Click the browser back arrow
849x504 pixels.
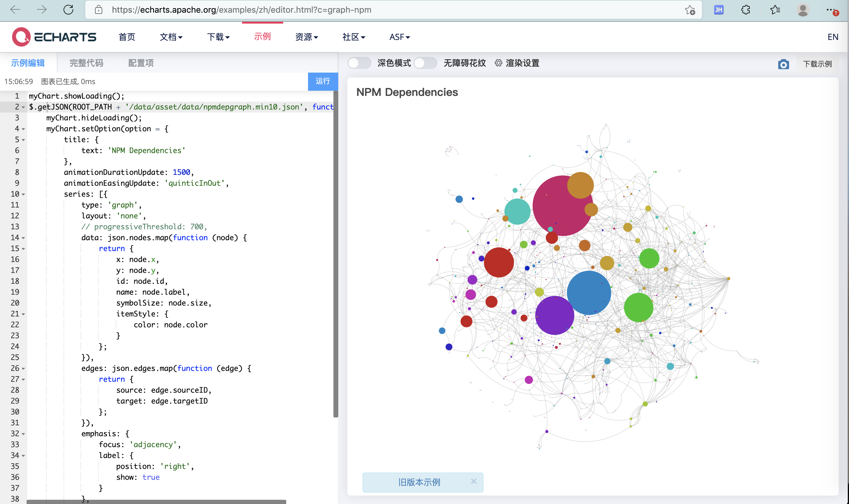pos(15,9)
